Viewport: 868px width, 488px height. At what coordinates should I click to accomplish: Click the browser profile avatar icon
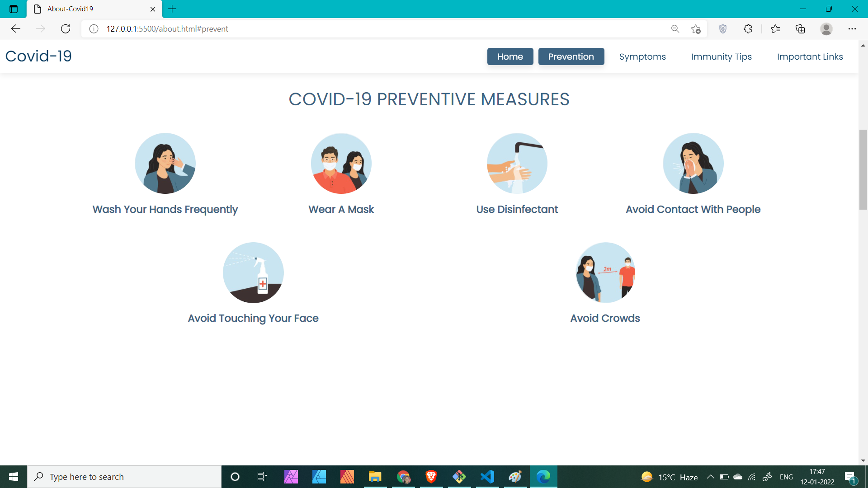[826, 29]
